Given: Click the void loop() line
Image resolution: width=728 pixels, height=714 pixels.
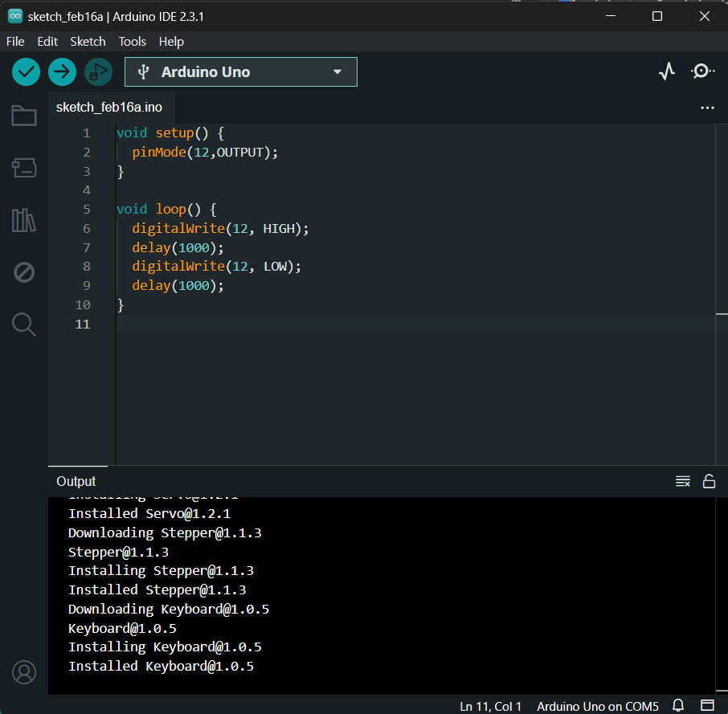Looking at the screenshot, I should (x=166, y=210).
